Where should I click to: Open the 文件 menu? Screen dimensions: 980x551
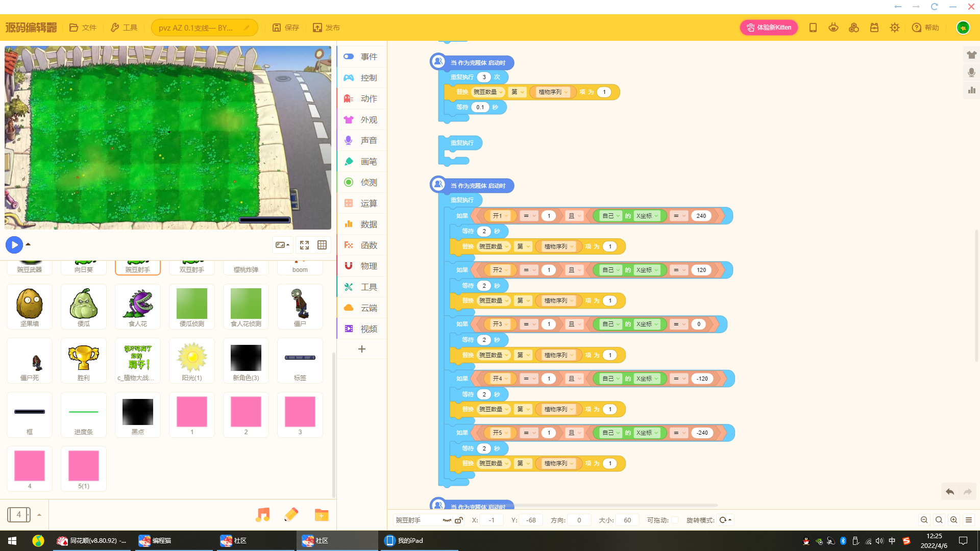click(x=83, y=28)
